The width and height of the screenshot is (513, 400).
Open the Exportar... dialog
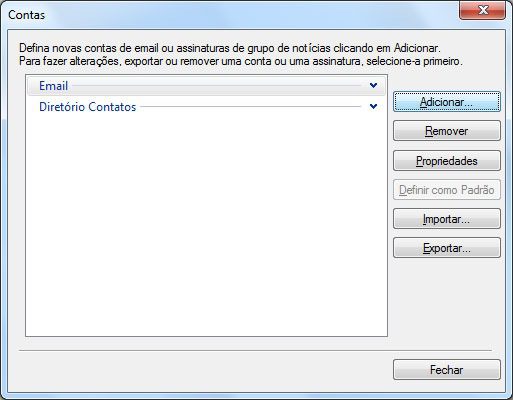tap(447, 248)
